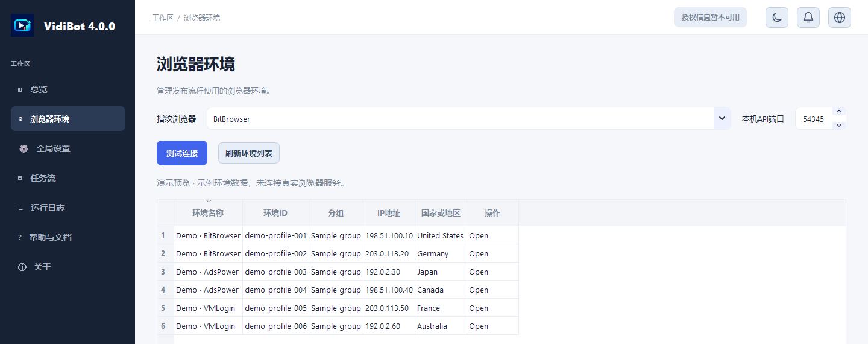This screenshot has height=344, width=868.
Task: Click the 关于 info icon
Action: click(x=22, y=267)
